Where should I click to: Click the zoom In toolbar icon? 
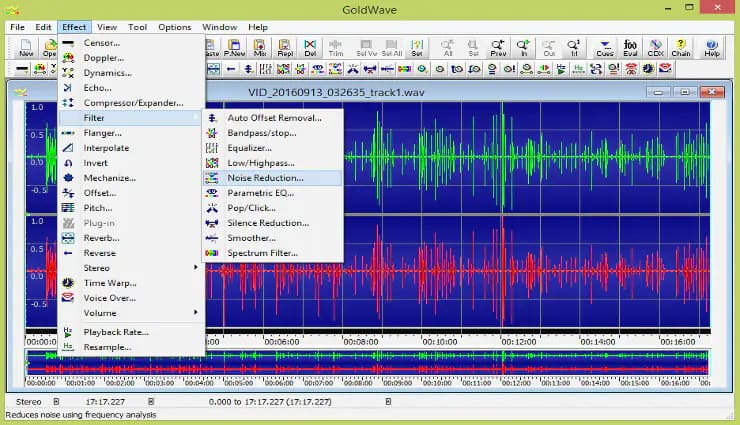point(523,48)
